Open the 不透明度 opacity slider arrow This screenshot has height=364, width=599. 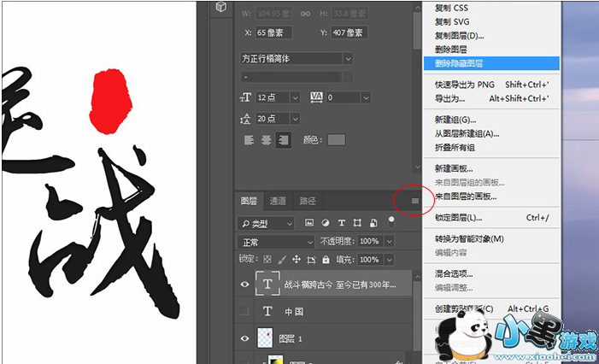(390, 242)
